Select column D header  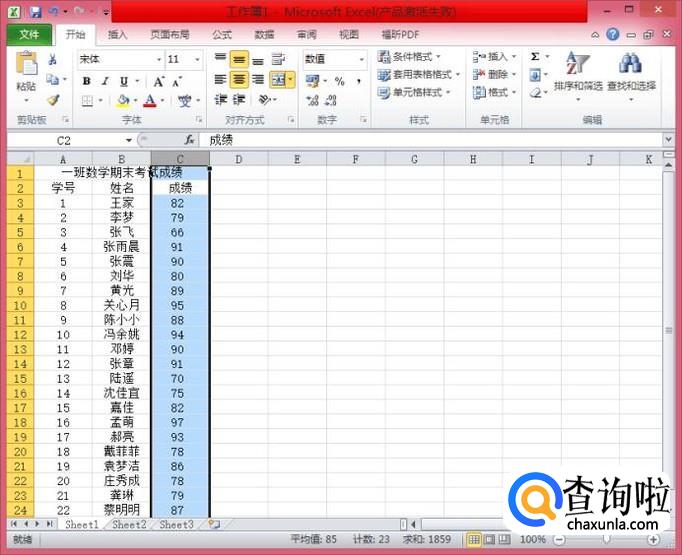239,159
